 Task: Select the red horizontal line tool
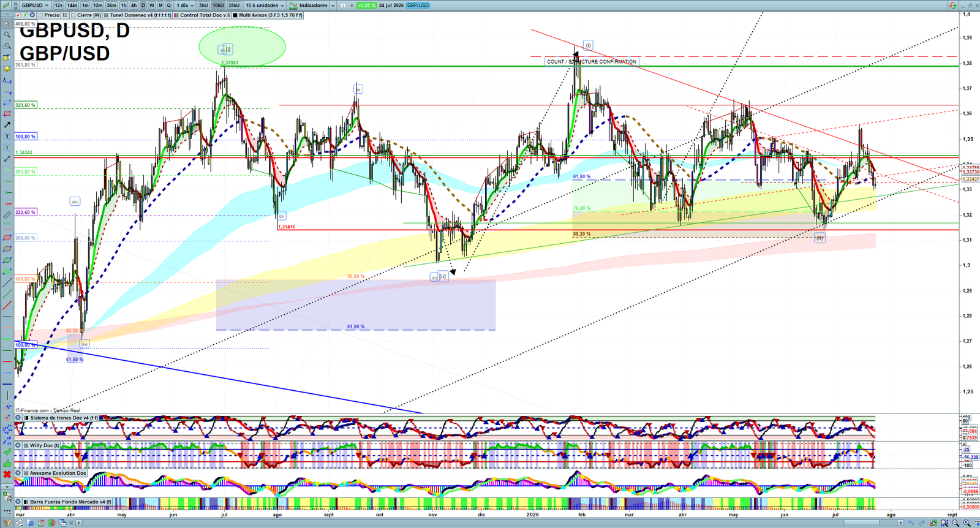(7, 361)
